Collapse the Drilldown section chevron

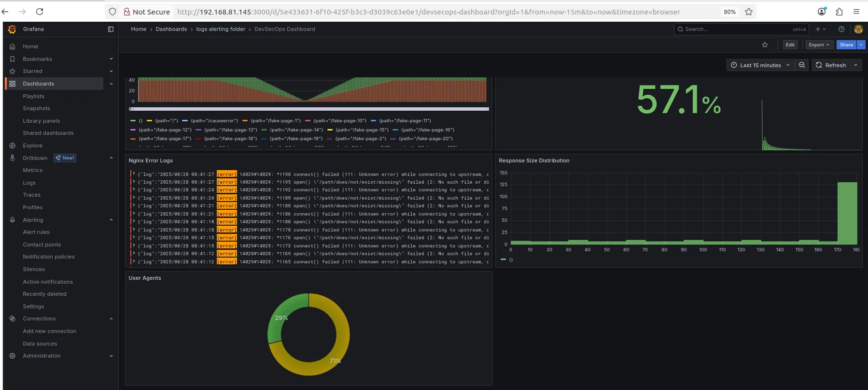pyautogui.click(x=111, y=158)
